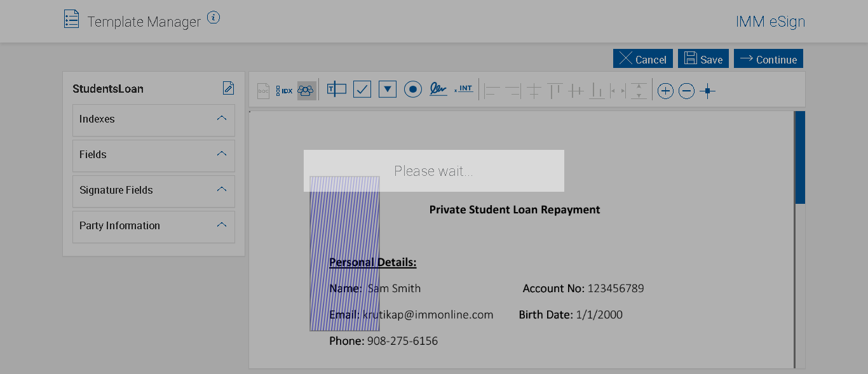Add a radio button field tool
This screenshot has height=374, width=868.
[x=413, y=90]
